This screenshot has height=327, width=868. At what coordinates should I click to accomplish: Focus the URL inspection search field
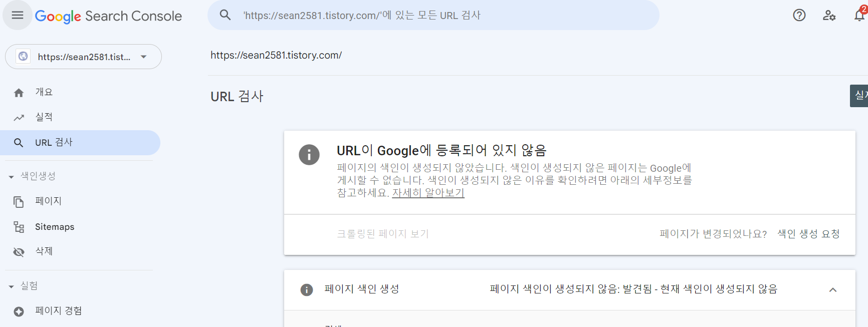(x=433, y=15)
